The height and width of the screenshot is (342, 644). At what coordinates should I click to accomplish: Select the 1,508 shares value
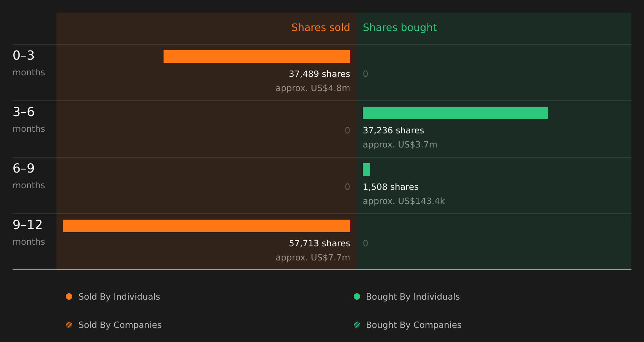[x=391, y=187]
